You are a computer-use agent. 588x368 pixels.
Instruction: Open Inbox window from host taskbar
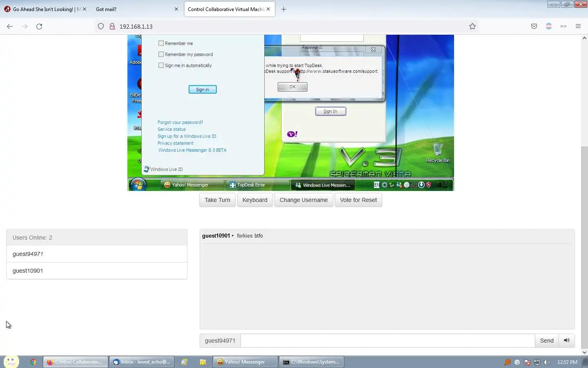142,362
